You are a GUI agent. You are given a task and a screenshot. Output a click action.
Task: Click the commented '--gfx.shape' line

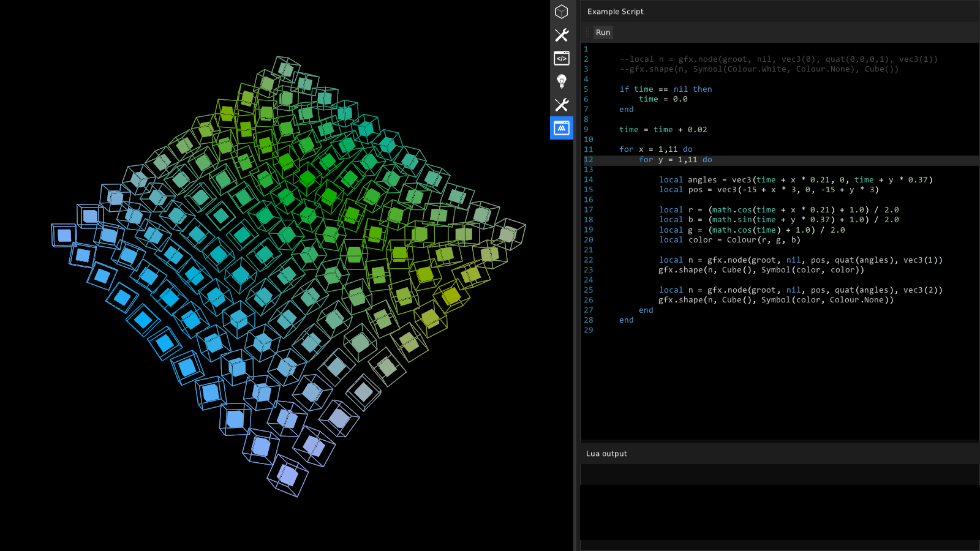758,69
